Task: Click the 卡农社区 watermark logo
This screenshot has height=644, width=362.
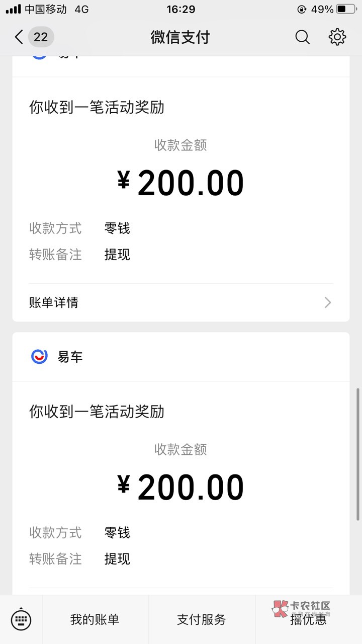Action: (x=301, y=608)
